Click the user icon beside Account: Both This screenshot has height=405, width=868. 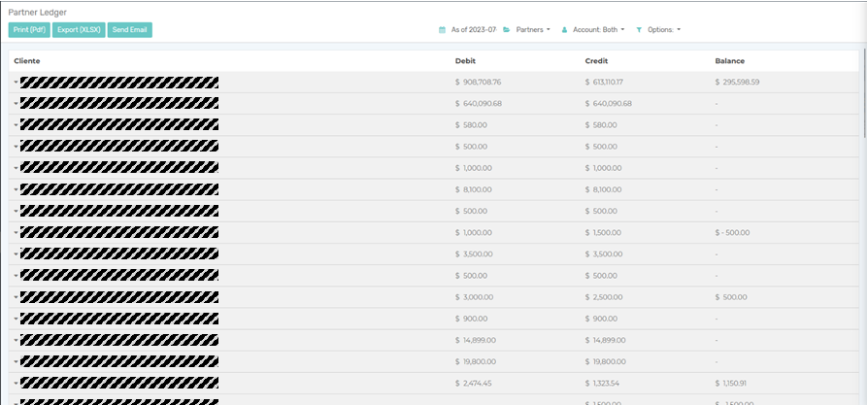point(564,30)
